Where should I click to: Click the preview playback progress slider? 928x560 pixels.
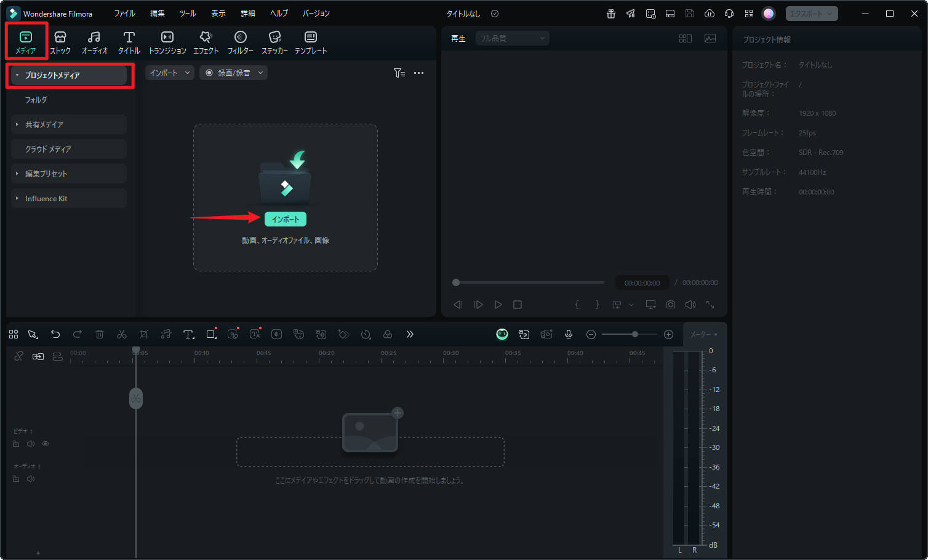[x=528, y=282]
